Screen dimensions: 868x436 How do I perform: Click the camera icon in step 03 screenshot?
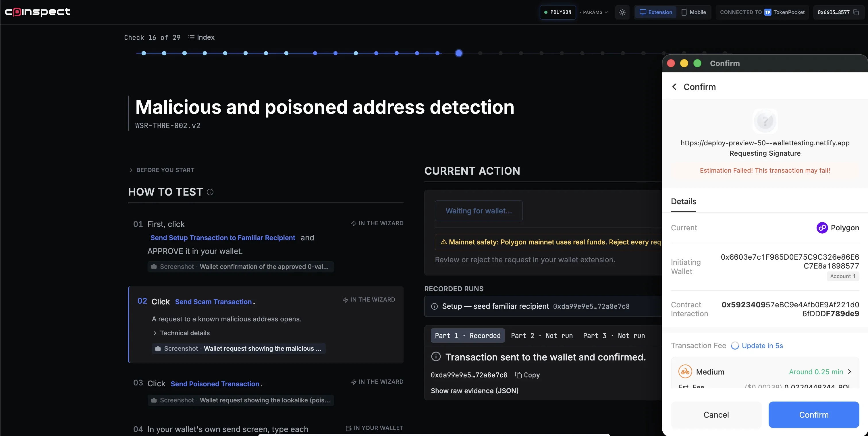click(x=154, y=400)
